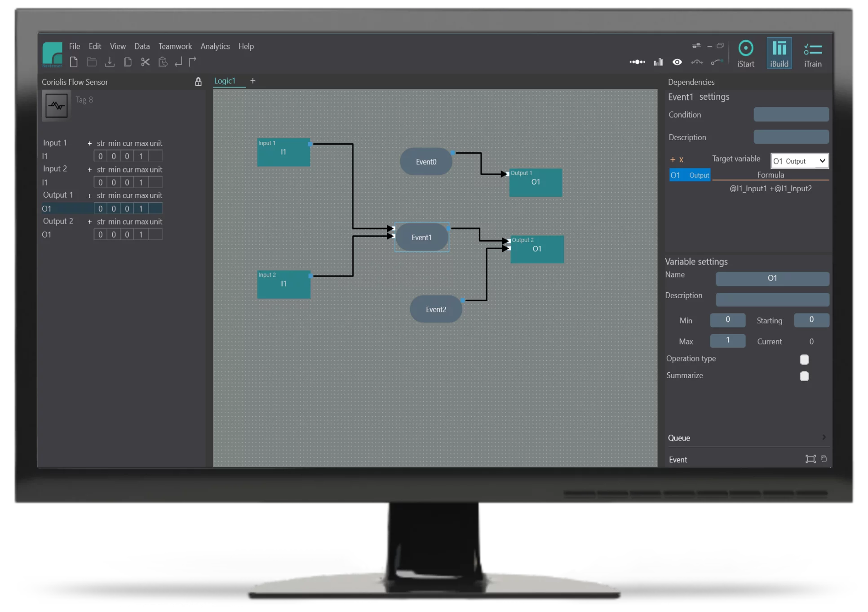Screen dimensions: 868x612
Task: Open the Analytics menu
Action: pos(215,46)
